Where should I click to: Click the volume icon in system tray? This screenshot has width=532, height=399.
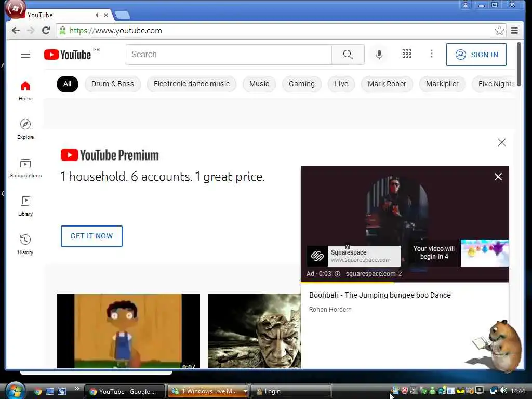pyautogui.click(x=503, y=391)
